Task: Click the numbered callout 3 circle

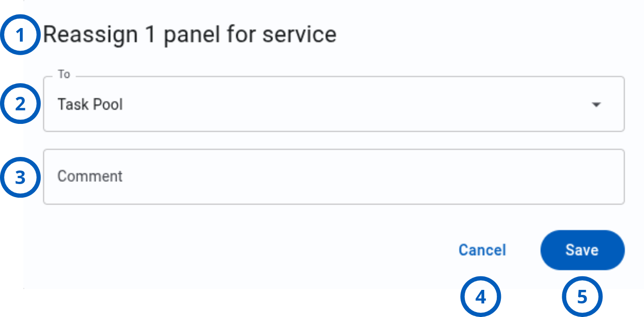Action: point(20,177)
